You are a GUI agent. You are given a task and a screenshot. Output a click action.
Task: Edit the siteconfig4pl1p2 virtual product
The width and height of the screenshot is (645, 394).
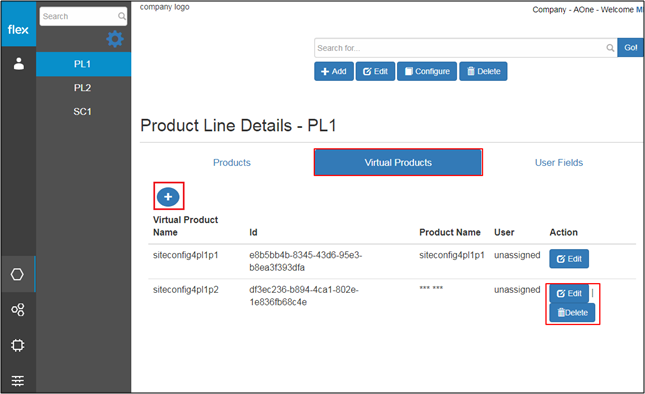point(569,293)
